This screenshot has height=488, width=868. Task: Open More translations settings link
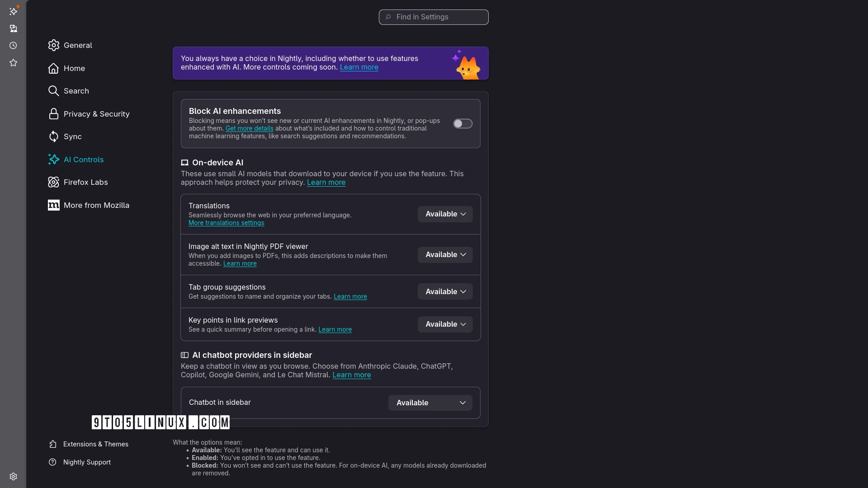(x=226, y=223)
